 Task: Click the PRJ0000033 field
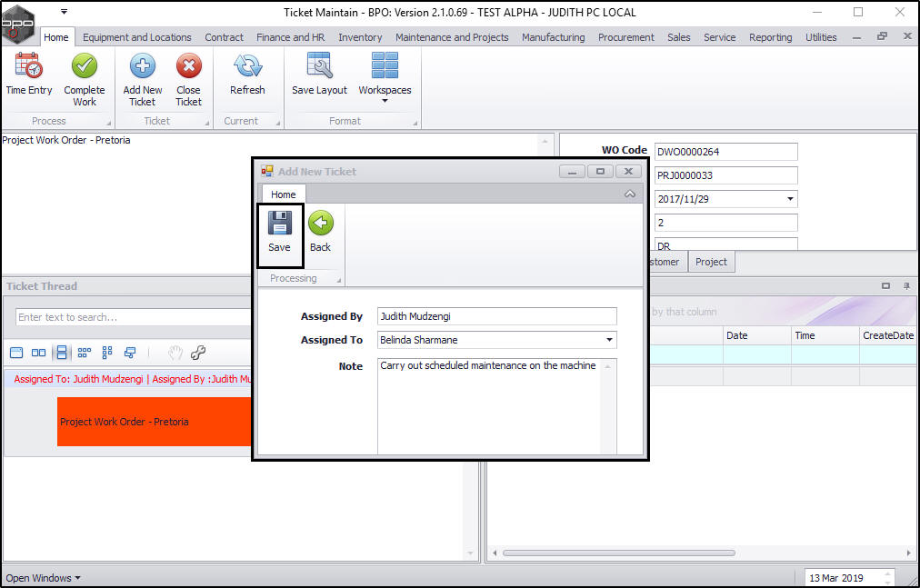pos(725,174)
